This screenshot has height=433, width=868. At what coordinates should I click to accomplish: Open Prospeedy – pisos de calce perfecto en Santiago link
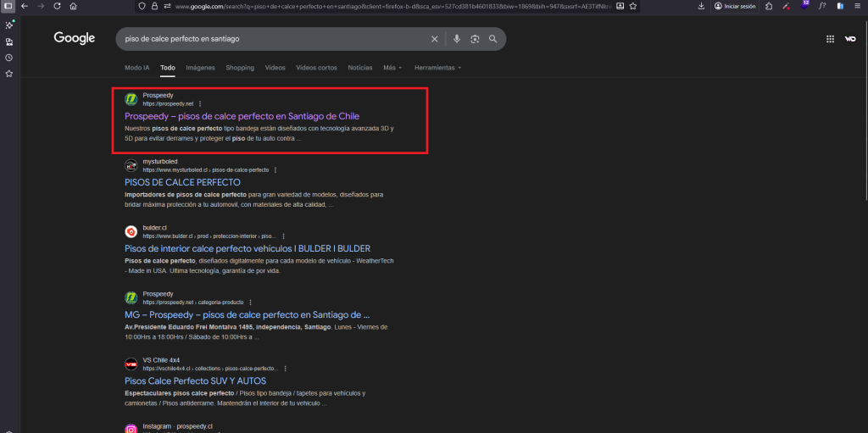tap(242, 116)
